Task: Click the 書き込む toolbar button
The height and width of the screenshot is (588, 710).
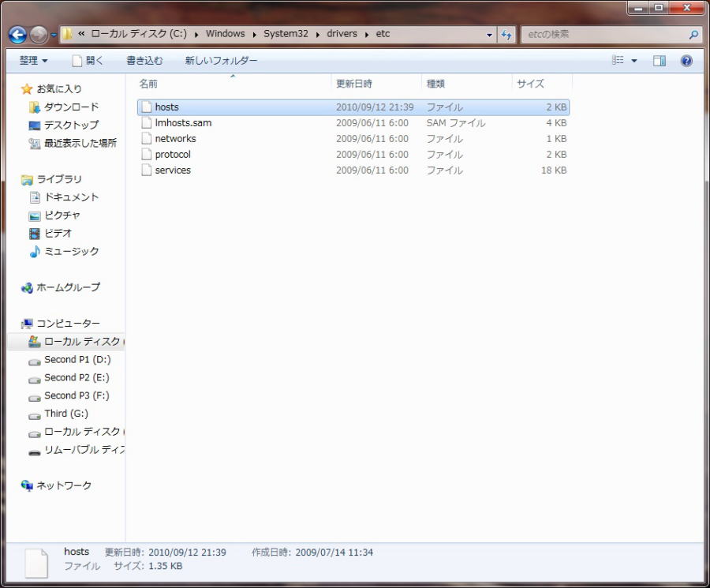Action: 144,60
